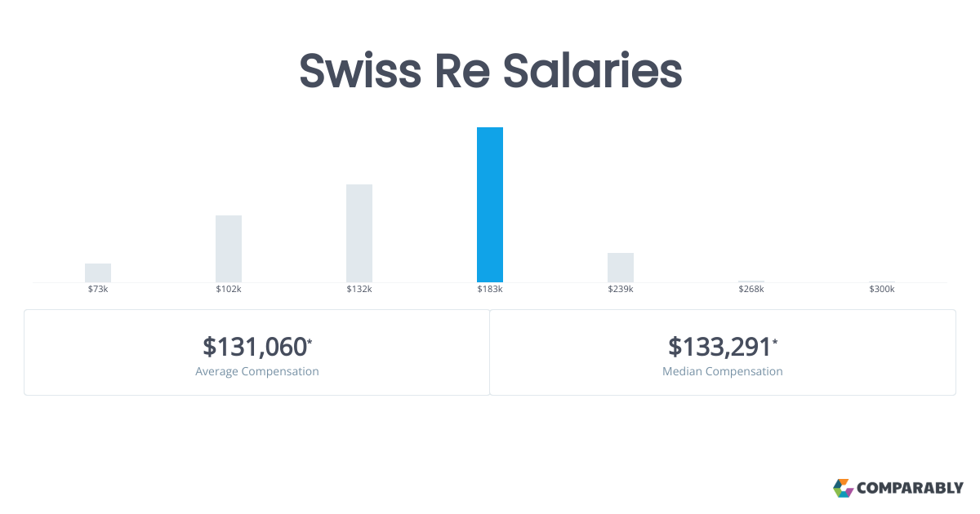Screen dimensions: 980x514
Task: Click the $131,060 average compensation value
Action: [x=254, y=347]
